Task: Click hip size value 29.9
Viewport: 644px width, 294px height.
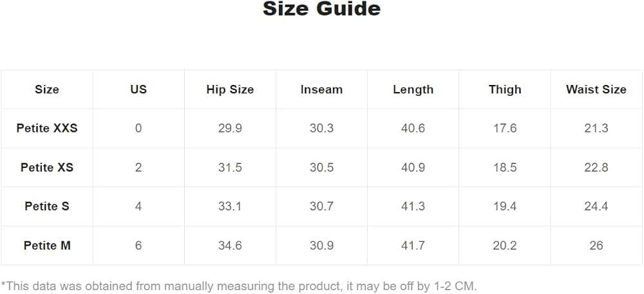Action: click(x=230, y=128)
